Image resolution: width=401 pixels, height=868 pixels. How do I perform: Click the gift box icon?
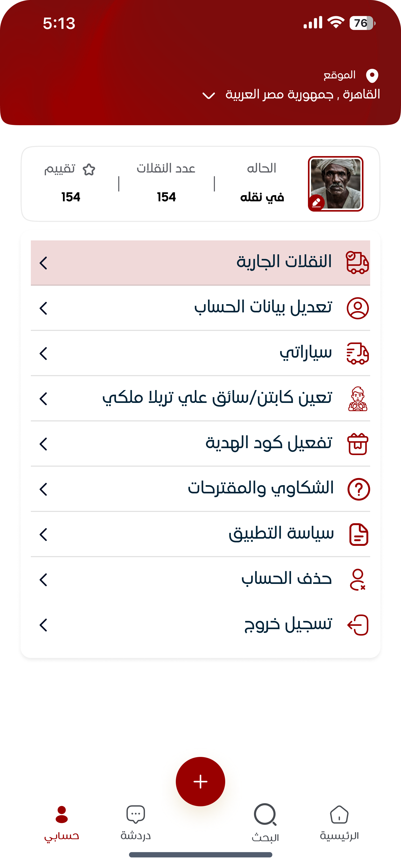click(x=358, y=444)
